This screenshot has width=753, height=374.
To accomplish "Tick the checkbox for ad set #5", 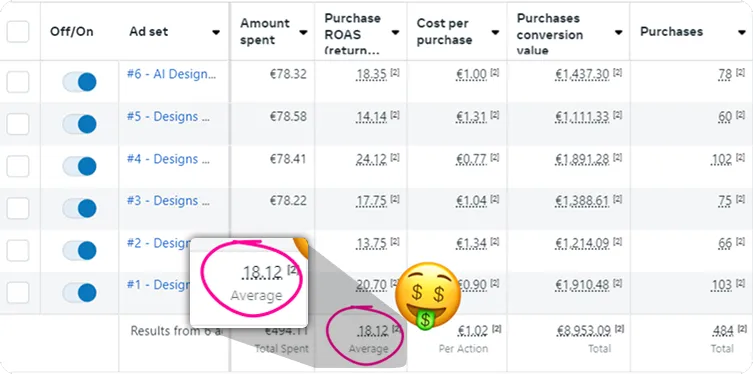I will click(x=18, y=124).
